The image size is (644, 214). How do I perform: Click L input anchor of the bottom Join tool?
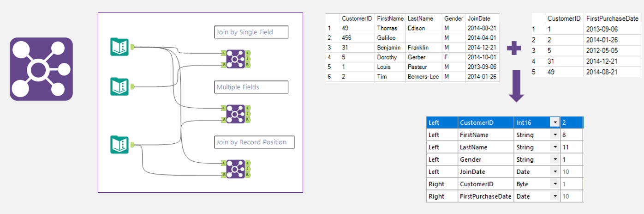[223, 163]
